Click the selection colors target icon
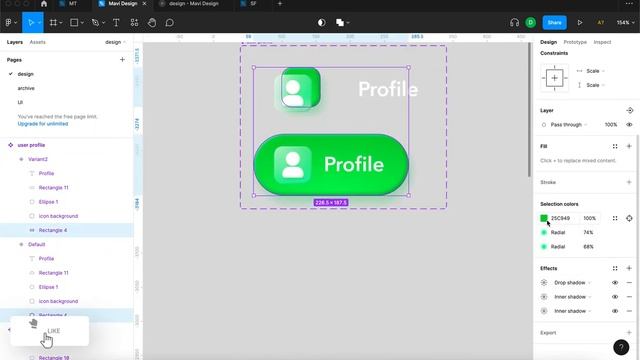Viewport: 640px width, 360px height. click(629, 218)
